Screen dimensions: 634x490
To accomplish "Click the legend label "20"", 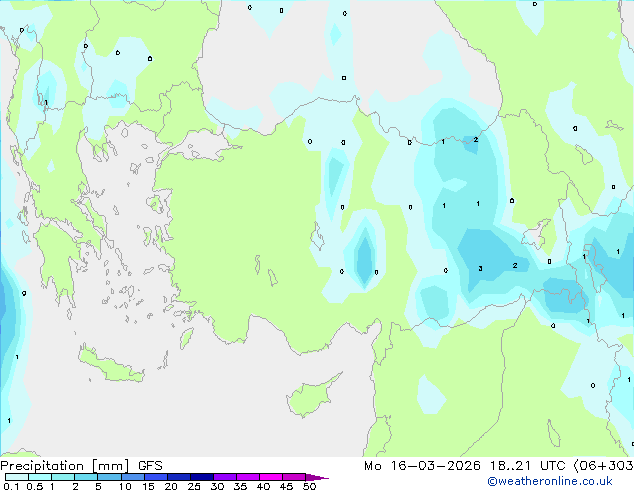I will (x=171, y=486).
